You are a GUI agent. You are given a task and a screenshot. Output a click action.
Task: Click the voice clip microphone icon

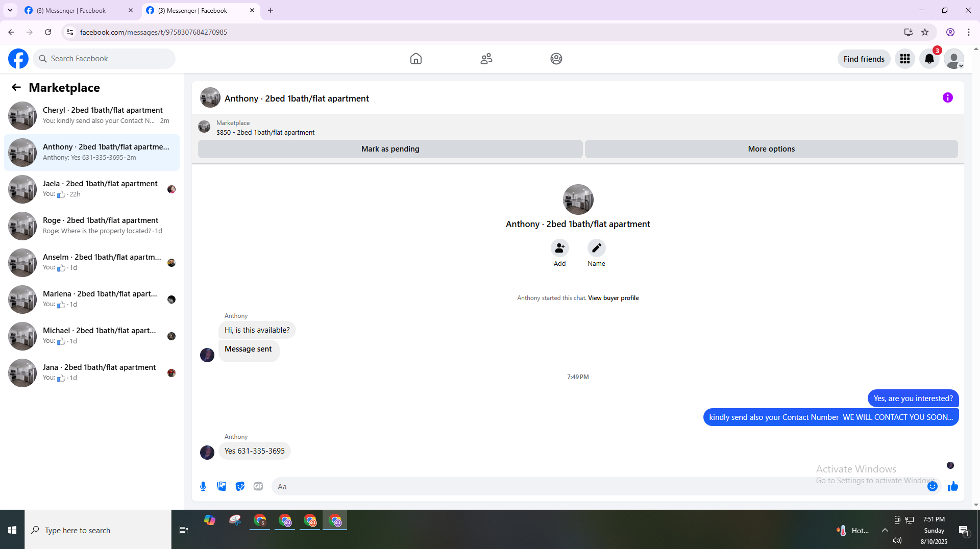tap(203, 486)
